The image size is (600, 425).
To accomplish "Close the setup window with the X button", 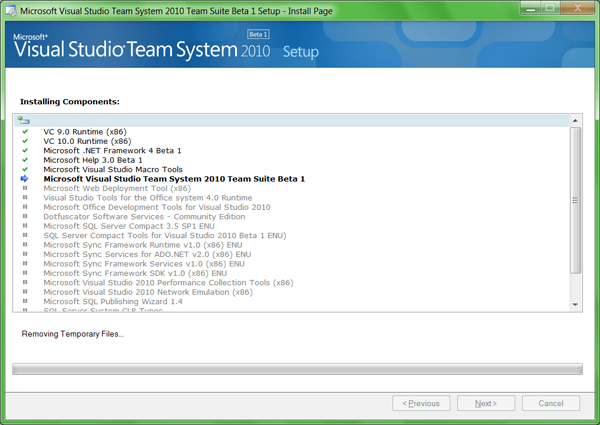I will [x=578, y=8].
